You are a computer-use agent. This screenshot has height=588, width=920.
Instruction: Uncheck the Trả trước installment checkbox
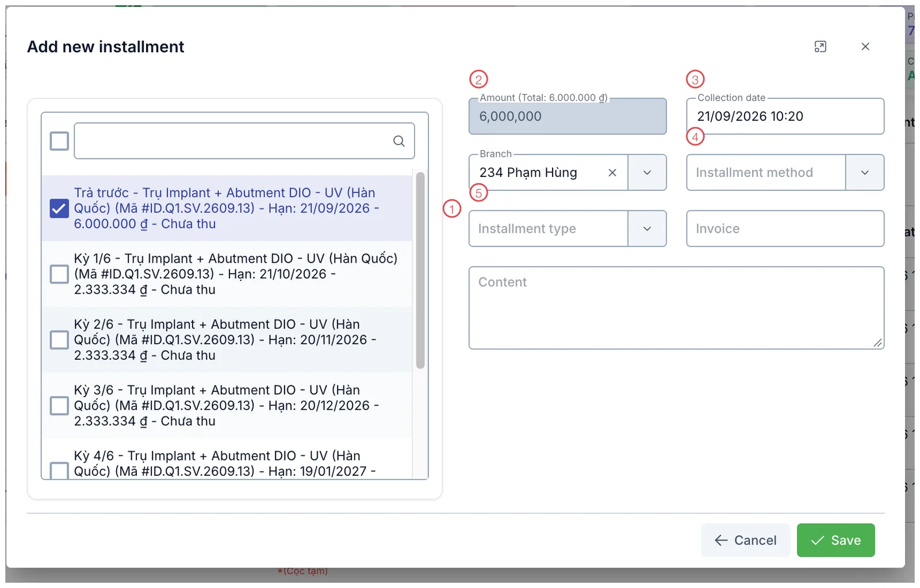(59, 208)
